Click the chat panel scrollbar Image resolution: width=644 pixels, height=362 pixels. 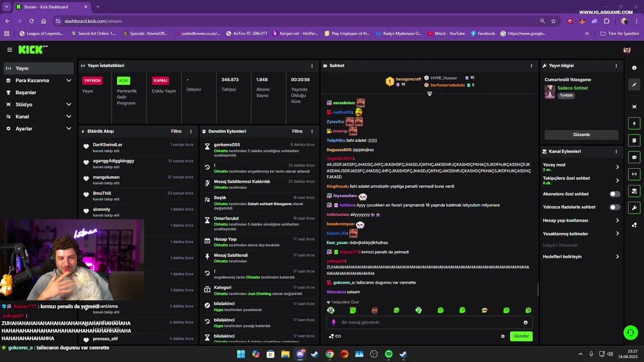click(538, 290)
